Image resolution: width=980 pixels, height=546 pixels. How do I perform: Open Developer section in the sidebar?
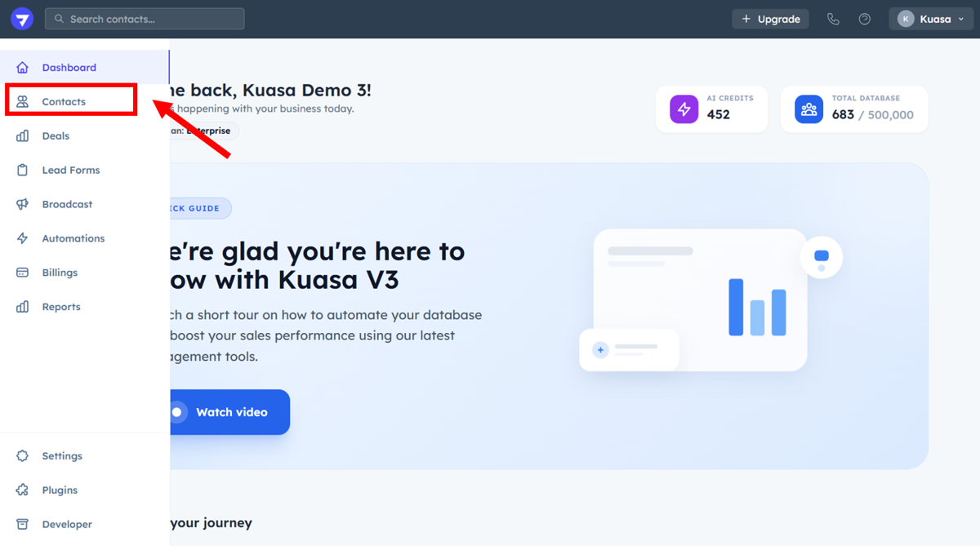tap(67, 524)
